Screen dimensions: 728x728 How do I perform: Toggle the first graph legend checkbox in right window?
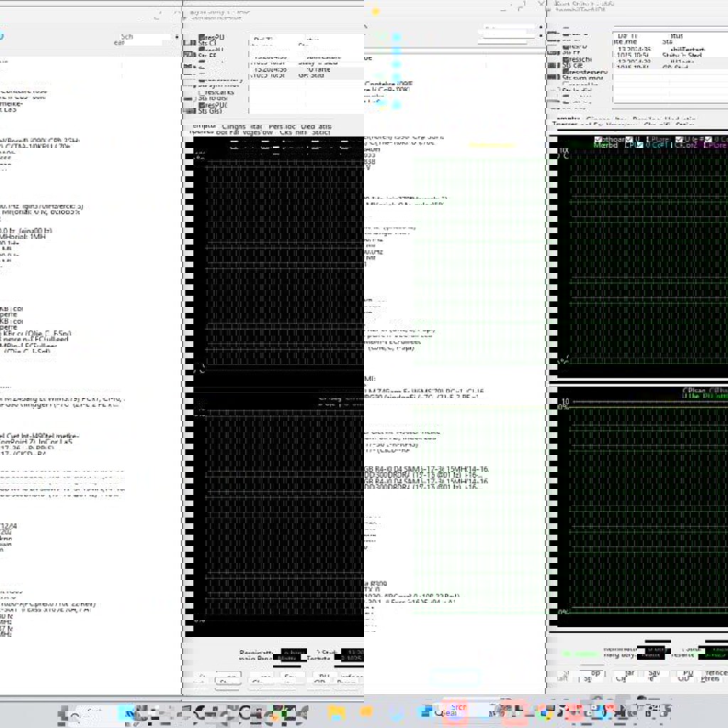pyautogui.click(x=598, y=139)
